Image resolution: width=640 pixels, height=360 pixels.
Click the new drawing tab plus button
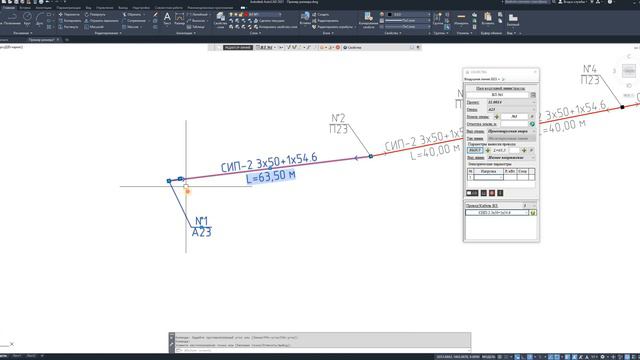pyautogui.click(x=67, y=40)
